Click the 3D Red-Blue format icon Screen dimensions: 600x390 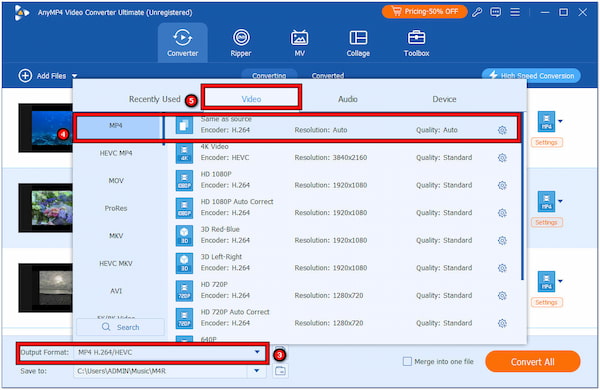click(x=184, y=235)
